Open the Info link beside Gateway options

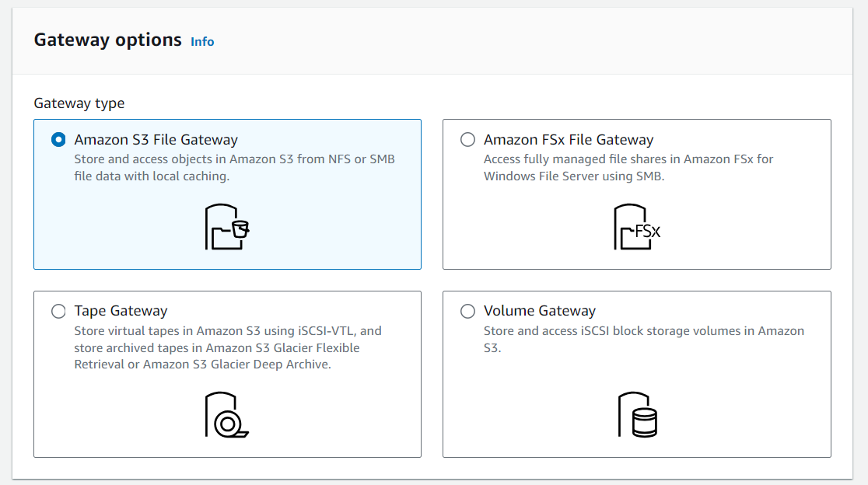202,41
